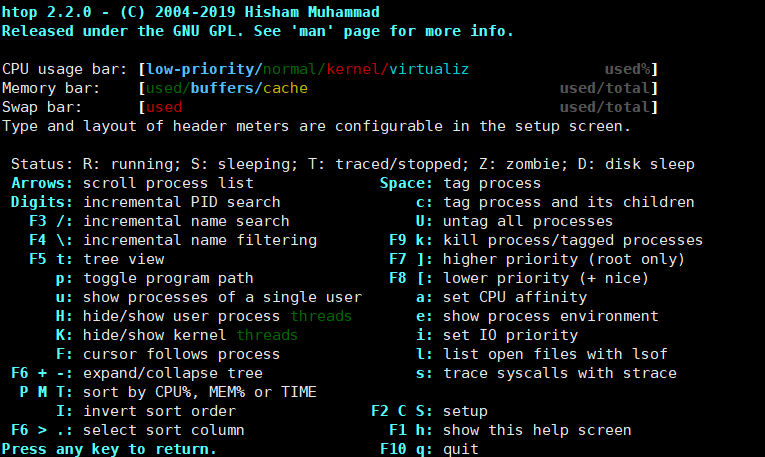This screenshot has width=765, height=457.
Task: Click 'buffers' in the memory bar legend
Action: [222, 88]
